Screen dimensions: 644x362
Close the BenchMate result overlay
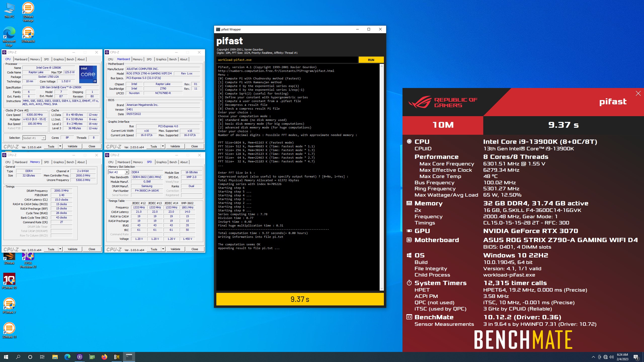tap(638, 94)
